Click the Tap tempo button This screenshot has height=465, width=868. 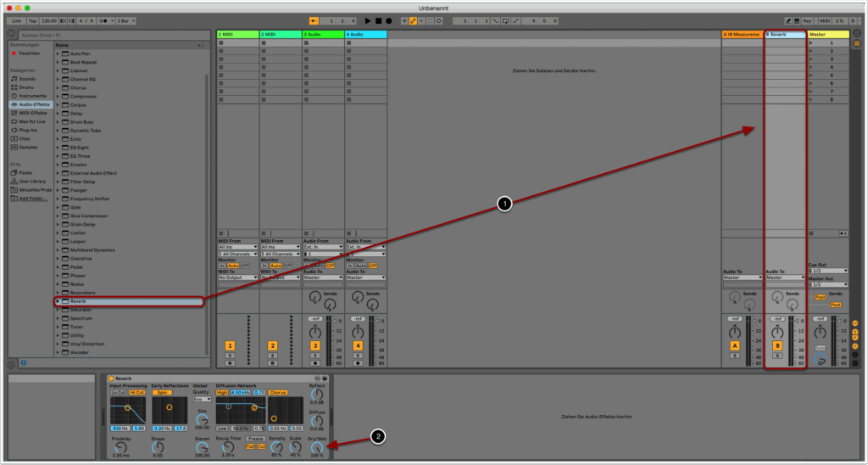pos(32,20)
